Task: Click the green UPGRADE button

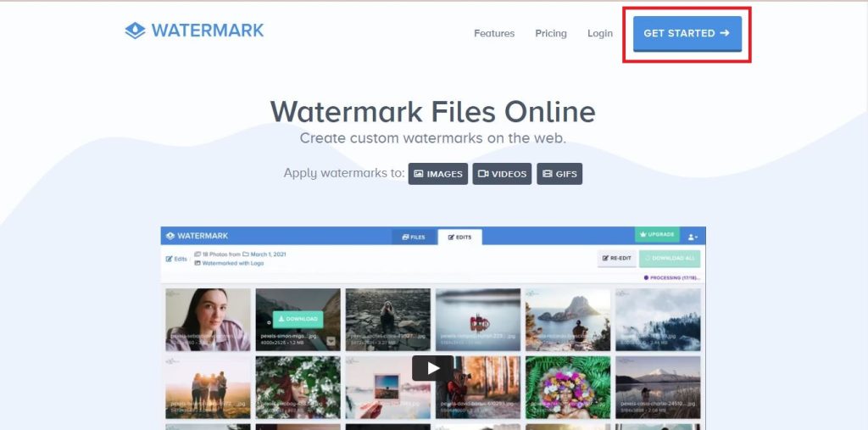Action: [657, 234]
